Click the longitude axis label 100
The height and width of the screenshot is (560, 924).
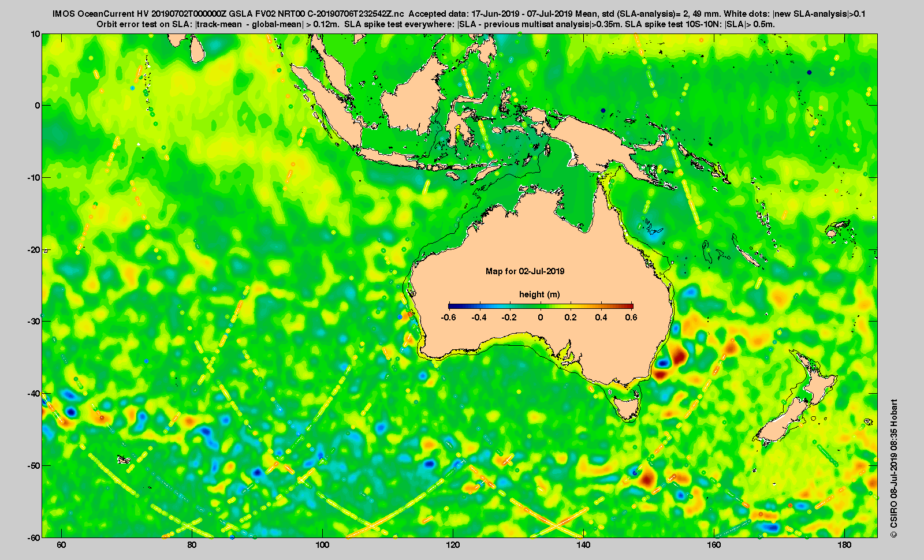coord(322,545)
